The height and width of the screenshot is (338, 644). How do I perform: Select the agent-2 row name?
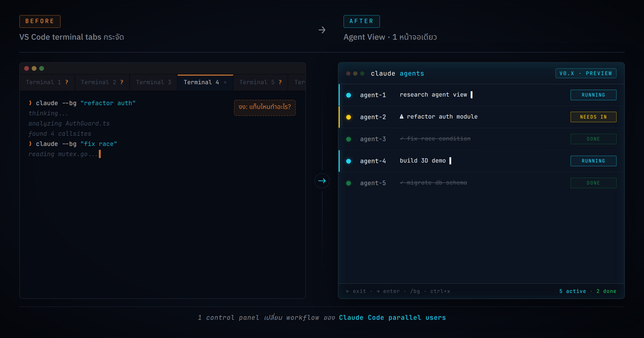click(373, 117)
